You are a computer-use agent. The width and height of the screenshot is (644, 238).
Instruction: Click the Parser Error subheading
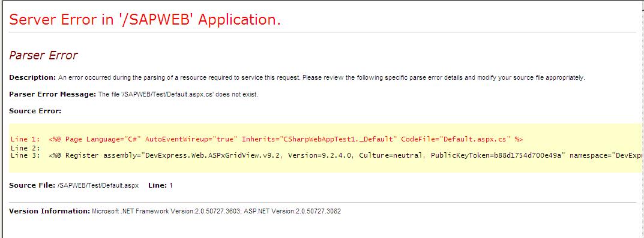point(43,55)
